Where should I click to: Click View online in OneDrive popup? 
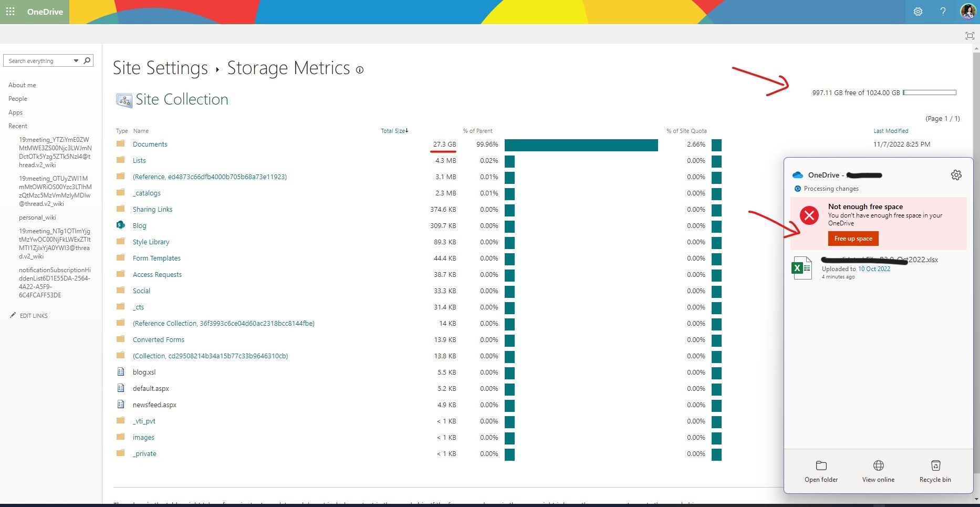pyautogui.click(x=878, y=472)
